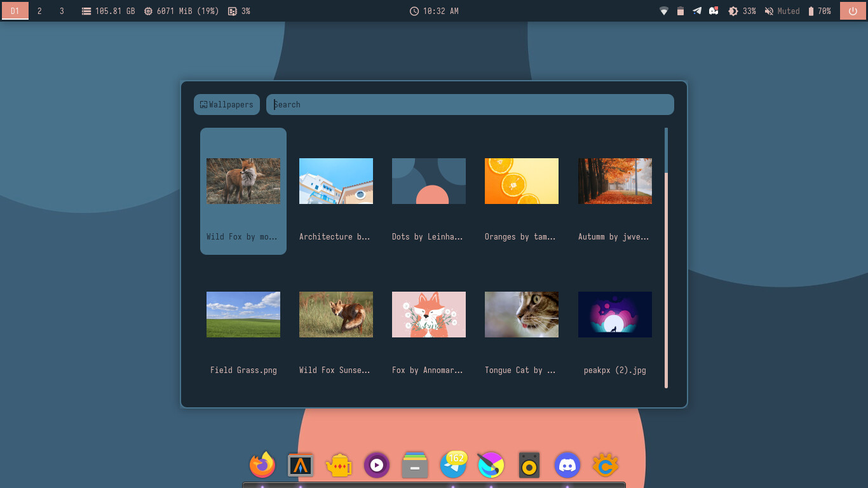Click the battery 70% indicator

[819, 11]
